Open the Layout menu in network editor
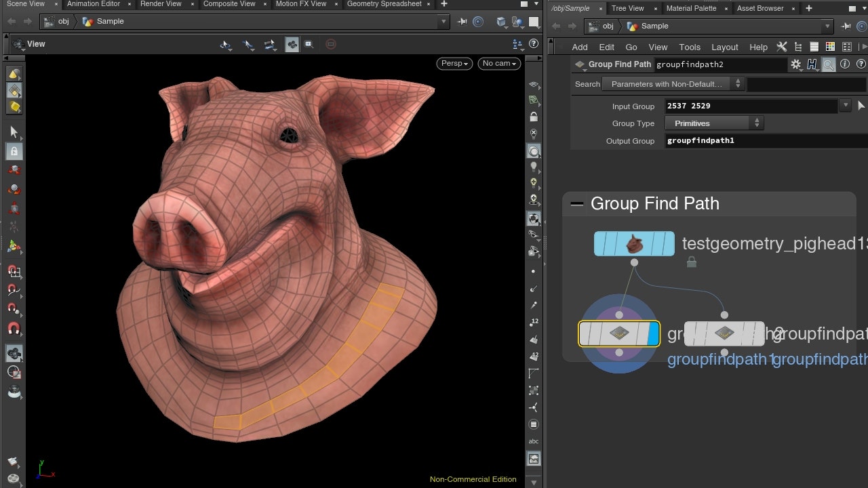The image size is (868, 488). 724,47
